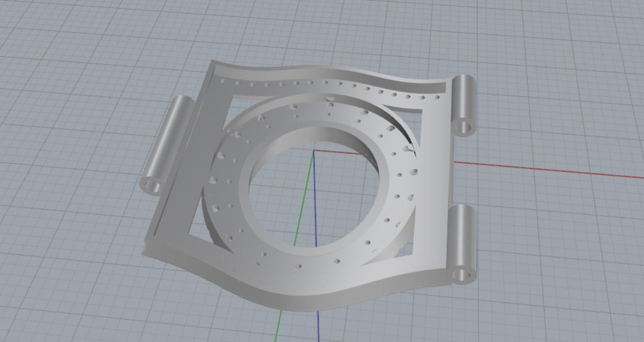
Task: Click the red X-axis line in viewport
Action: coord(549,170)
